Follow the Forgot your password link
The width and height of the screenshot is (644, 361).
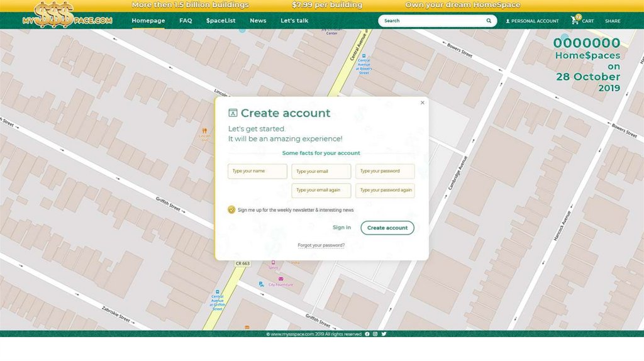click(321, 245)
